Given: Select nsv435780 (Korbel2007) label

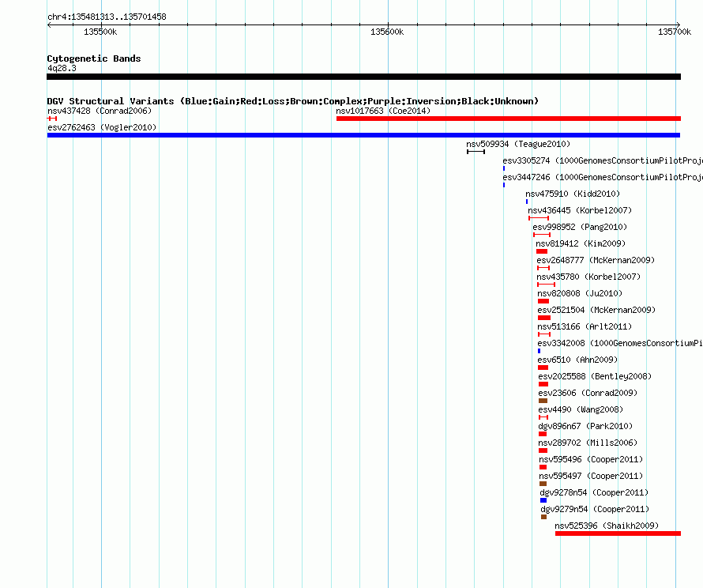Looking at the screenshot, I should (588, 277).
